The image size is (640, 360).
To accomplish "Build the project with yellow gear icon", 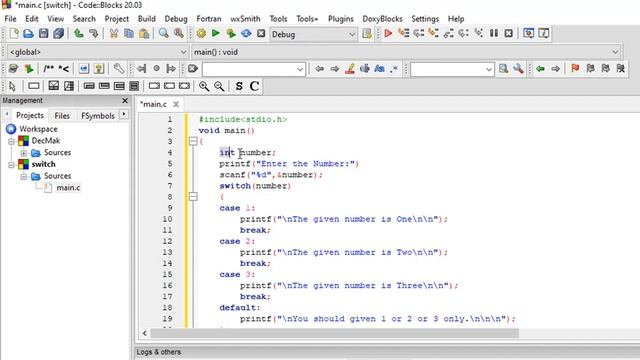I will 201,33.
